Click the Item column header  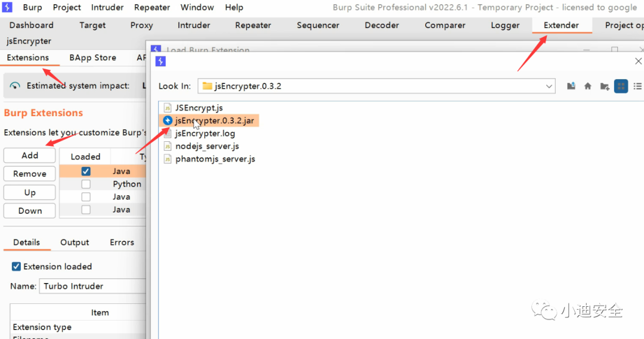(x=78, y=312)
